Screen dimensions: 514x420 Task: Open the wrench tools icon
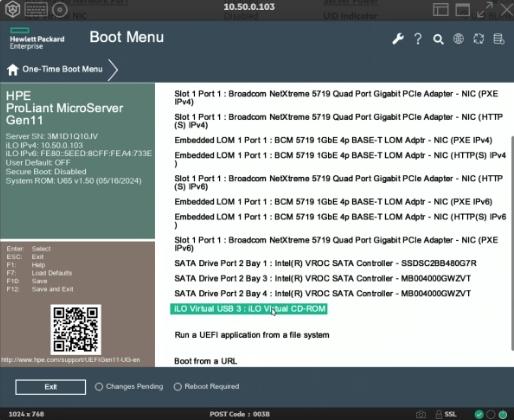398,39
